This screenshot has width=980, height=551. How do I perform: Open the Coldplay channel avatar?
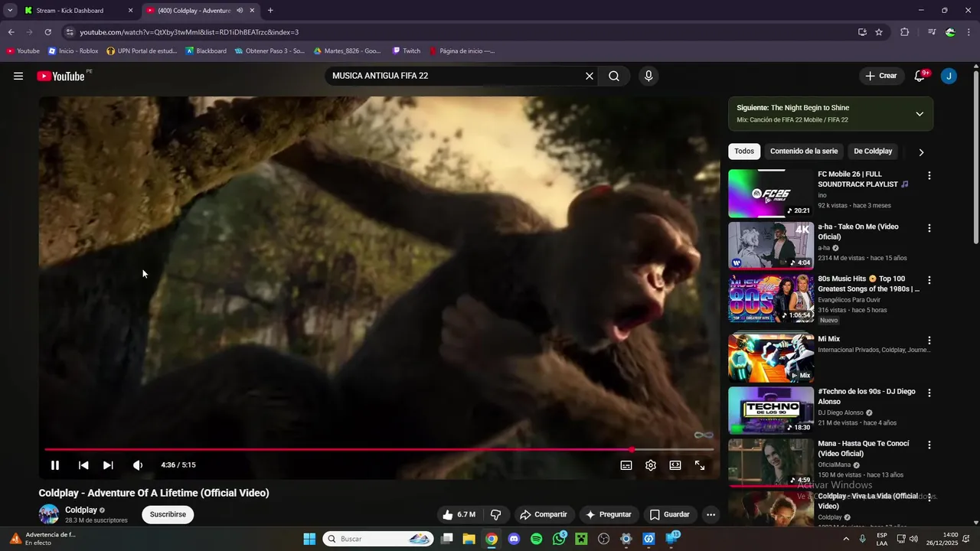49,514
